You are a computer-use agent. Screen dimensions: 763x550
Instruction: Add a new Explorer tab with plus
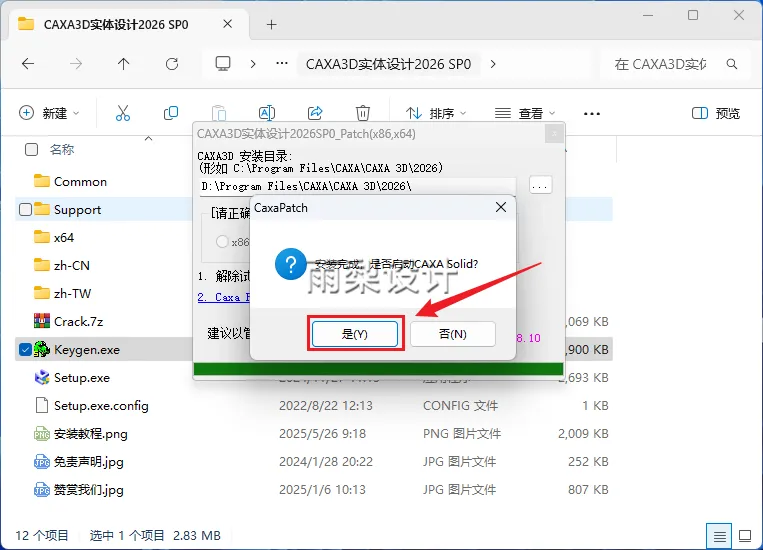click(272, 24)
